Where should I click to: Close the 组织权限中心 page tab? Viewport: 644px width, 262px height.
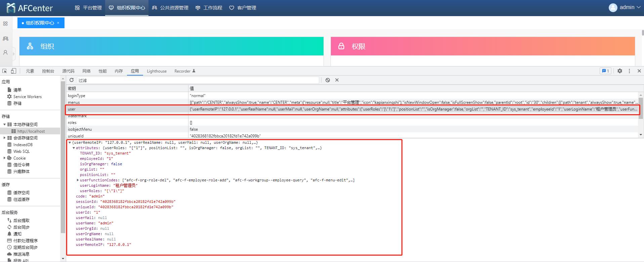(x=58, y=23)
